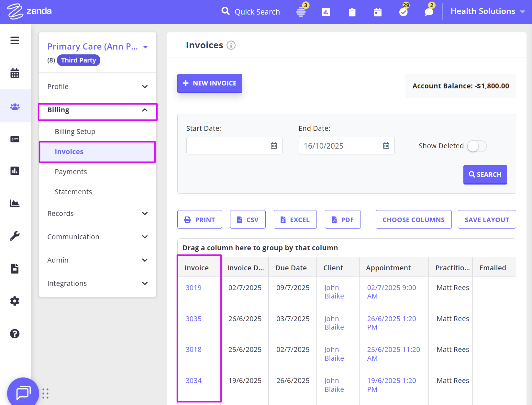The width and height of the screenshot is (532, 405).
Task: Select Payments in the Billing menu
Action: [x=71, y=172]
